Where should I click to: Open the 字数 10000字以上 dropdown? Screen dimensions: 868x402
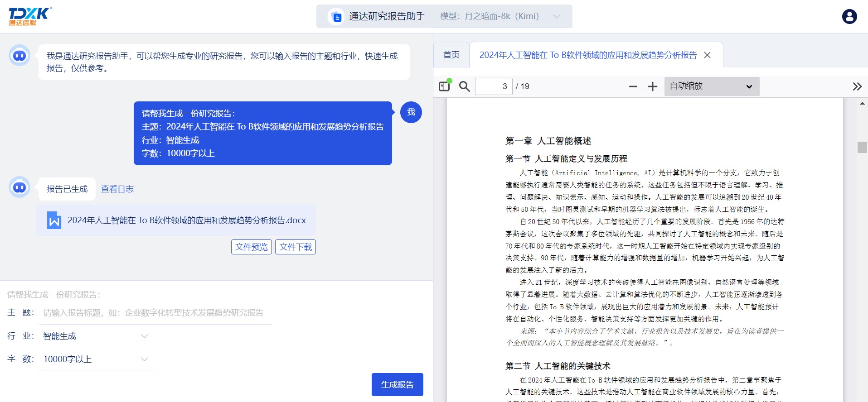[x=97, y=359]
